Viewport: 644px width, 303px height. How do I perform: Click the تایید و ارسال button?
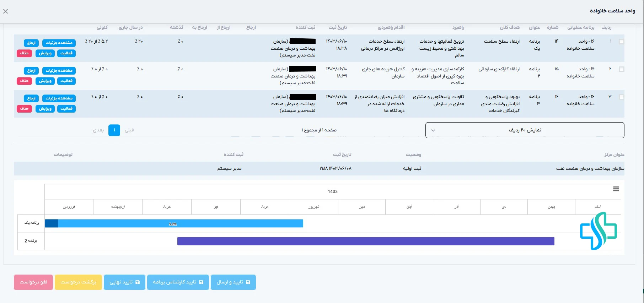(x=233, y=282)
